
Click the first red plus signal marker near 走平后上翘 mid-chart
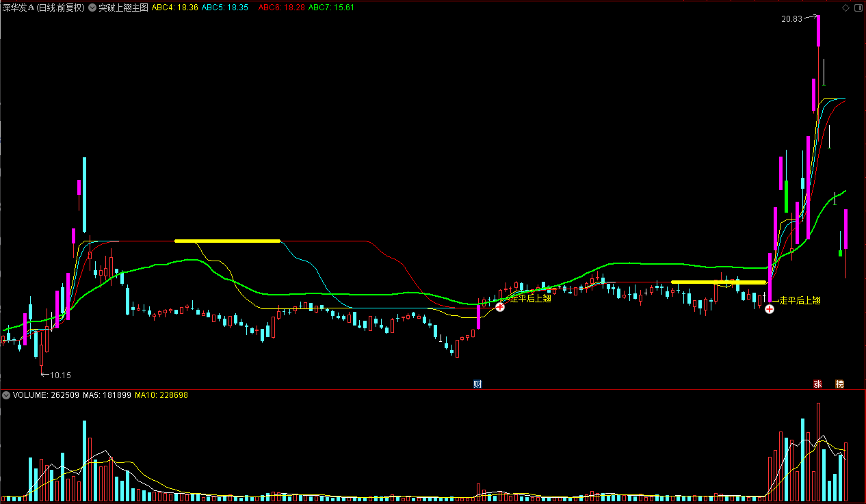[500, 307]
